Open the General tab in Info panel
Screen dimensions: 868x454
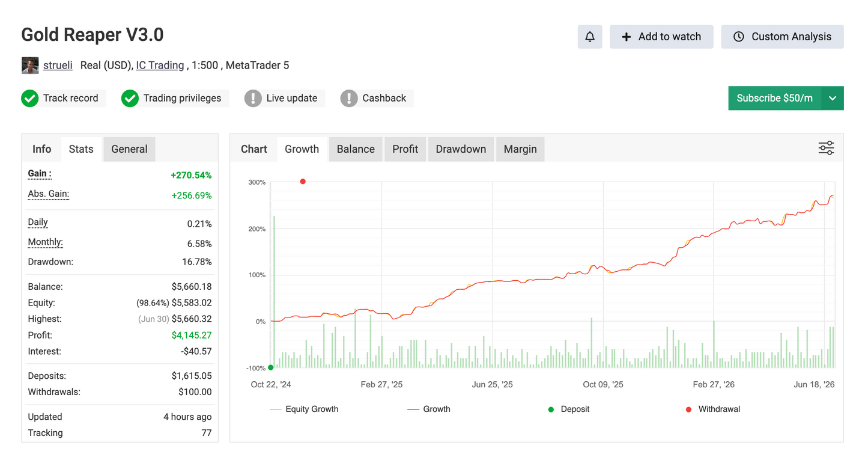(129, 149)
